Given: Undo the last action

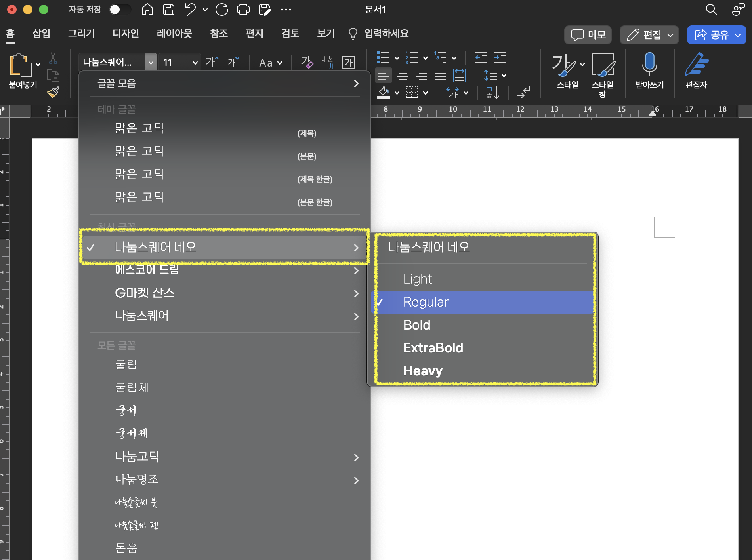Looking at the screenshot, I should 191,9.
